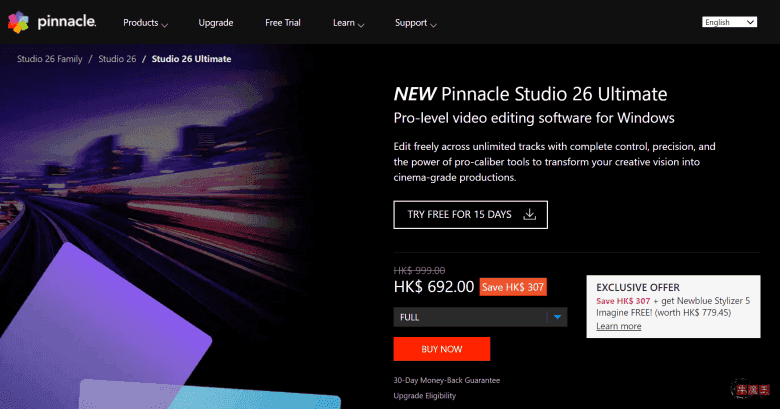Click the Save HK$ 307 badge
Screen dimensions: 780x409
coord(512,287)
